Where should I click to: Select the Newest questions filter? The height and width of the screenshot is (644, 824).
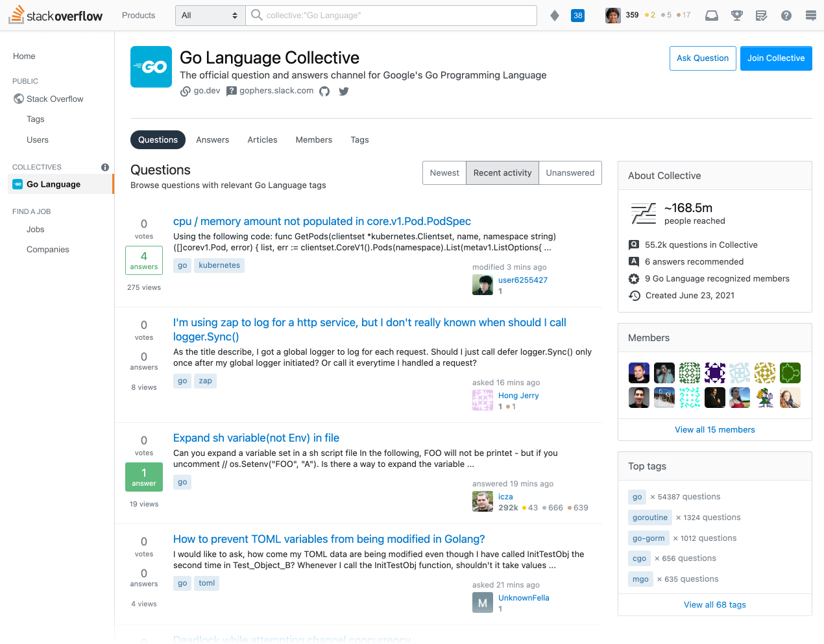click(x=444, y=173)
